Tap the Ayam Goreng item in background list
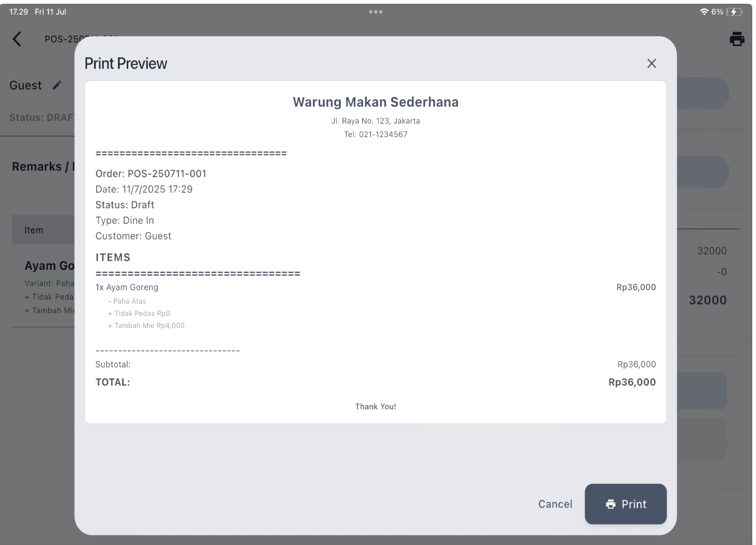This screenshot has height=545, width=756. click(x=49, y=266)
